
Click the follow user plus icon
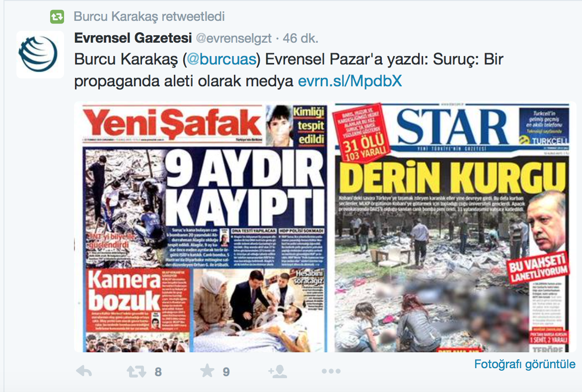(x=277, y=371)
